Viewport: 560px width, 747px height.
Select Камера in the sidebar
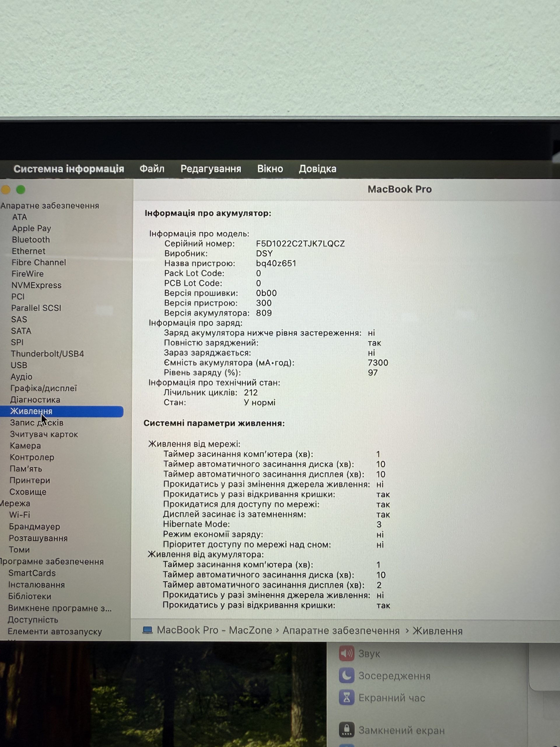pyautogui.click(x=25, y=446)
